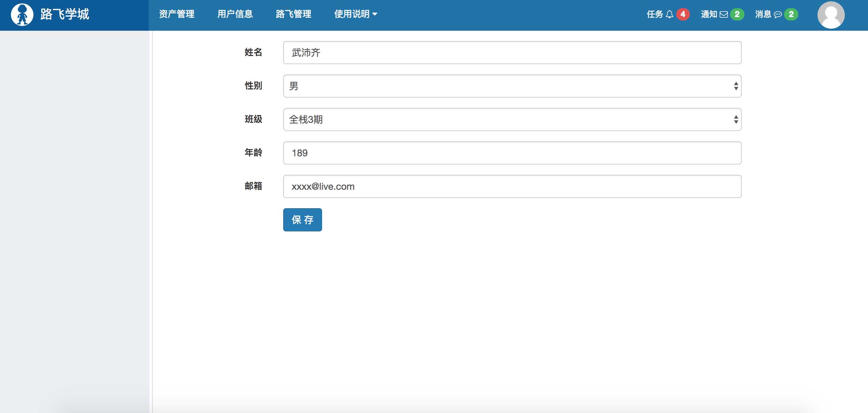
Task: Open the 任务 link in the navbar
Action: (x=655, y=14)
